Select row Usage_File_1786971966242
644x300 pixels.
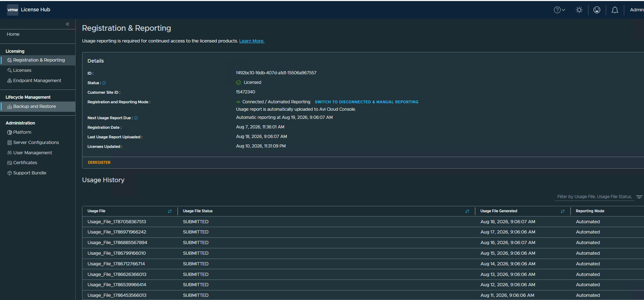click(363, 232)
